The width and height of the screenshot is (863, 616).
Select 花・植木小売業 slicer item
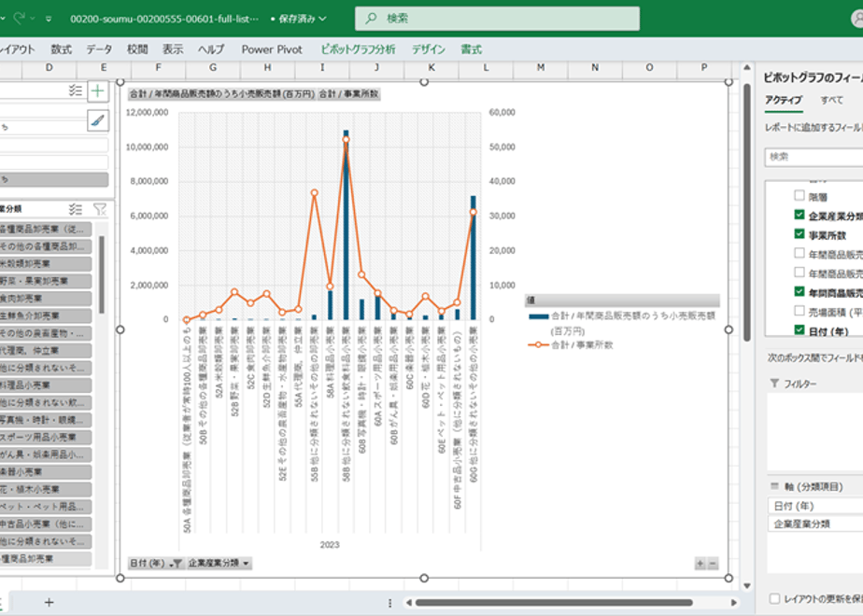click(45, 489)
